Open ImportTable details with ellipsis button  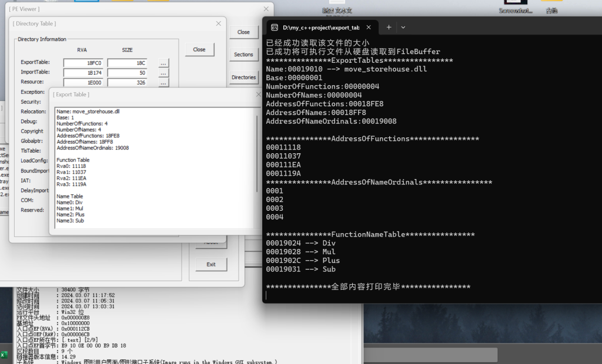163,73
